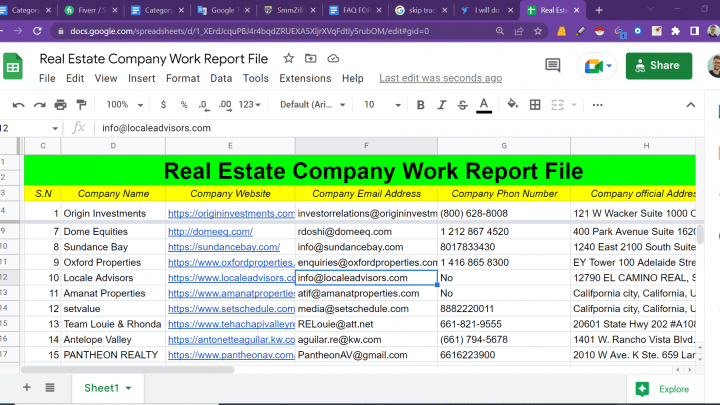Image resolution: width=720 pixels, height=405 pixels.
Task: Click the Print icon
Action: 61,105
